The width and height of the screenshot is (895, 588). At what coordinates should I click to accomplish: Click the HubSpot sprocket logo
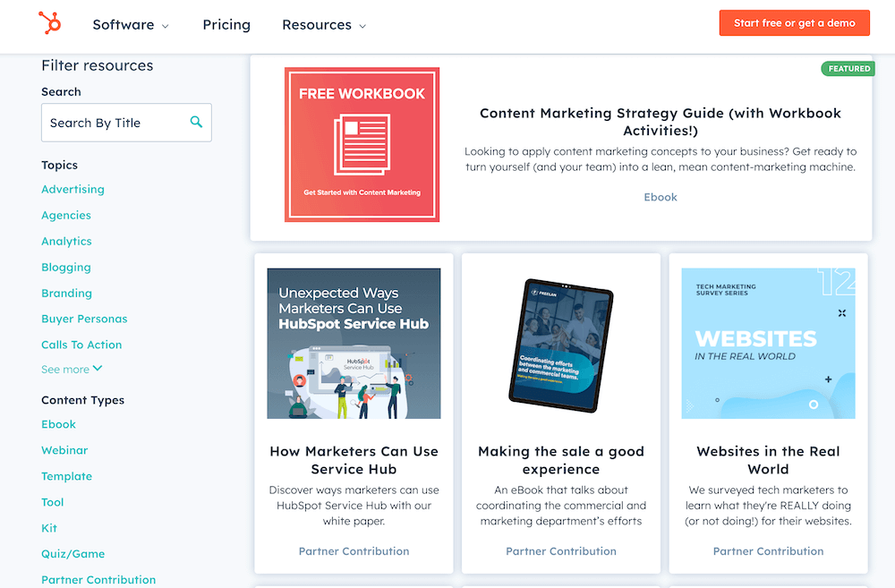(x=49, y=23)
